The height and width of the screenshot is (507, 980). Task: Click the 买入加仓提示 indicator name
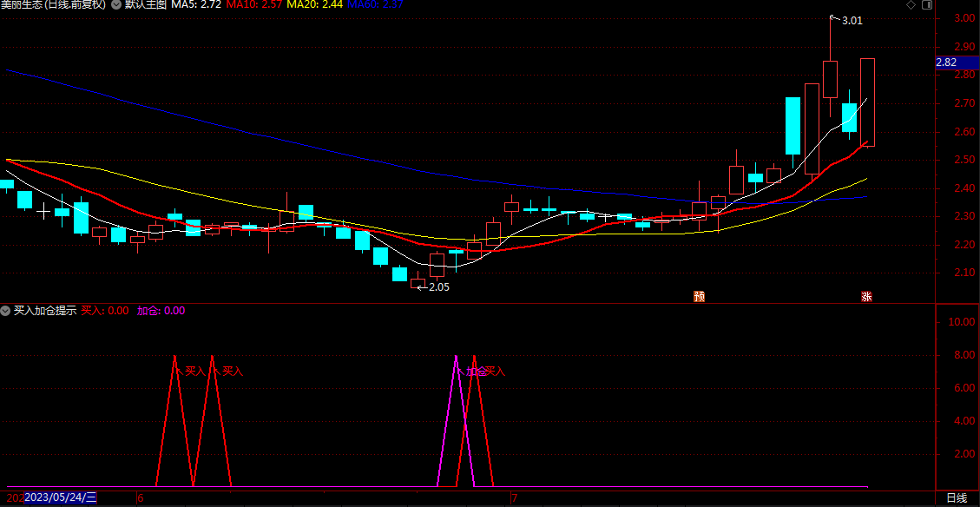coord(45,310)
